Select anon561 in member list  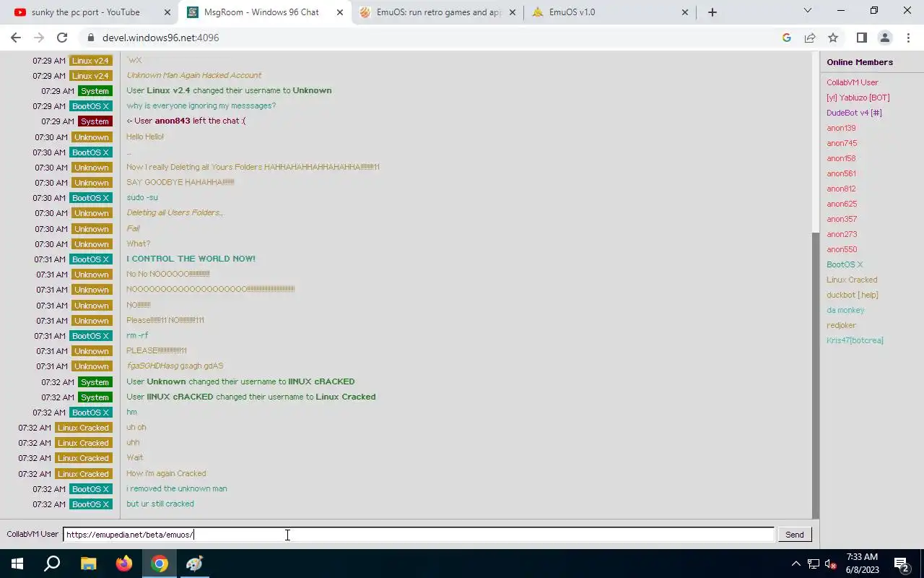point(841,173)
